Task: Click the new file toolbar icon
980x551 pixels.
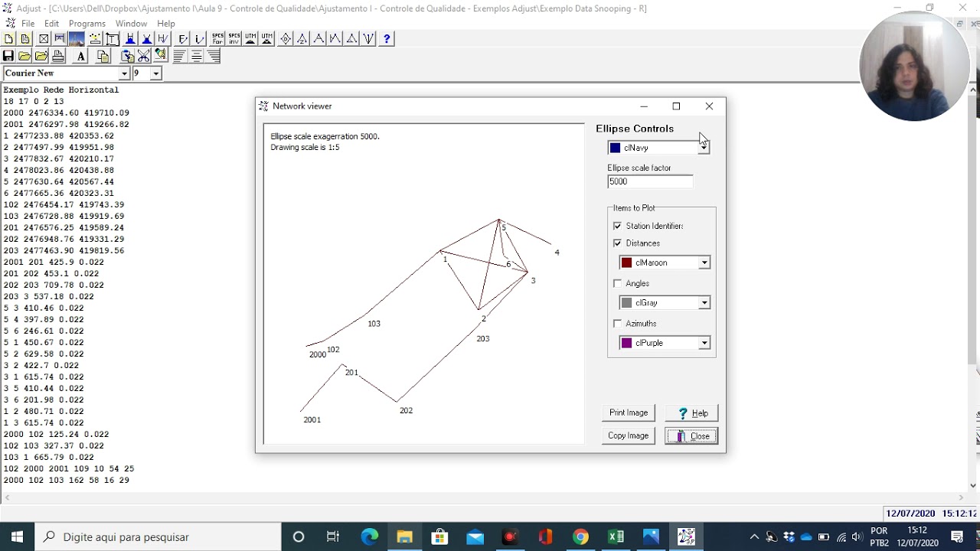Action: pyautogui.click(x=8, y=38)
